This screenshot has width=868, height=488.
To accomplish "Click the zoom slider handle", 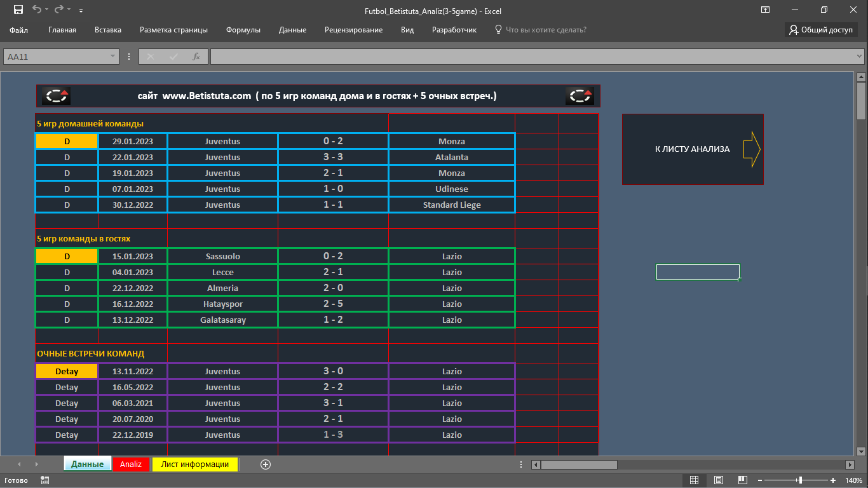I will pos(800,480).
